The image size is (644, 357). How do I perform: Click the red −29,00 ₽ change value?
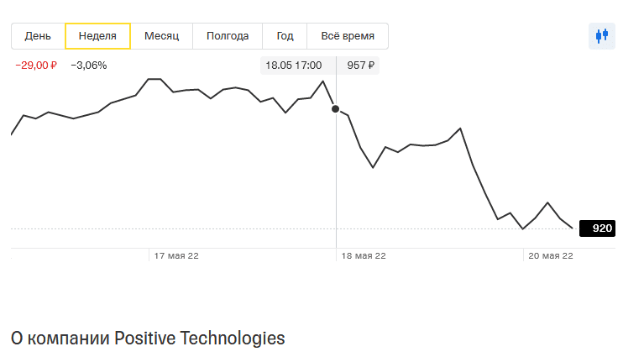tap(36, 66)
